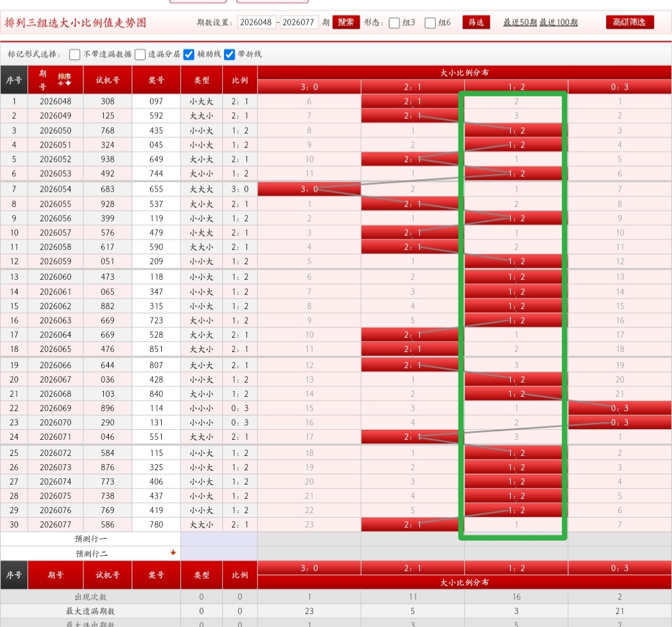Click the 3:0 column header
The image size is (672, 627).
pyautogui.click(x=309, y=87)
